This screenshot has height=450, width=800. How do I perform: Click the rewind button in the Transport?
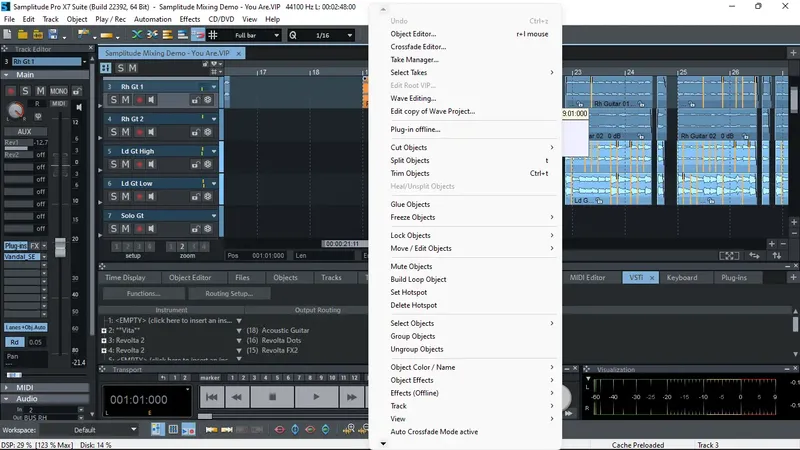click(x=237, y=397)
